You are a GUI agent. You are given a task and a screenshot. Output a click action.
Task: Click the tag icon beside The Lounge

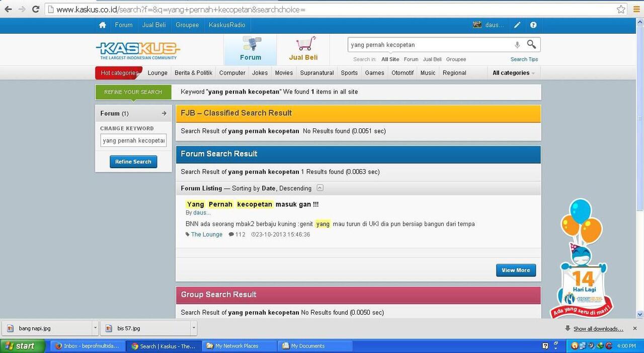click(188, 235)
